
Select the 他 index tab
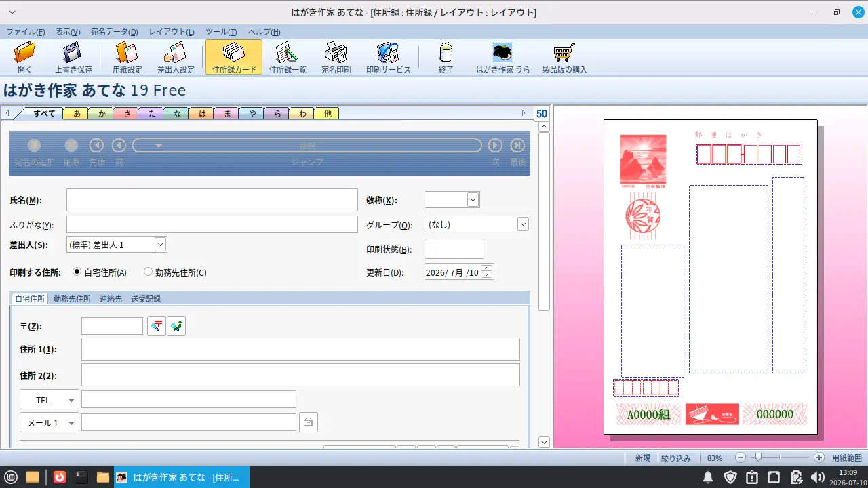(x=328, y=113)
